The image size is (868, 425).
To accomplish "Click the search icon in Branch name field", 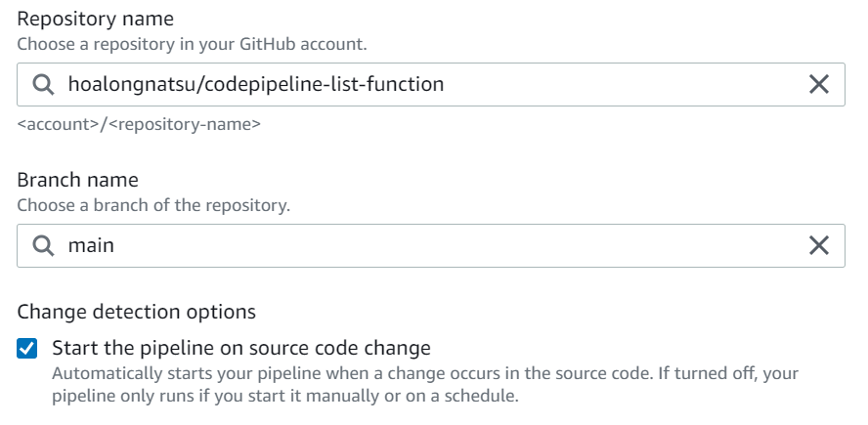I will (43, 246).
